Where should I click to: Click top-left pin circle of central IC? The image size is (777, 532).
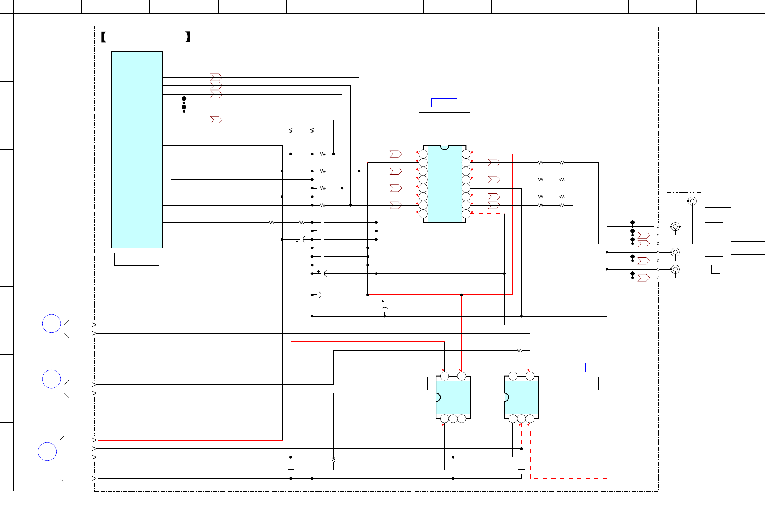(x=423, y=154)
